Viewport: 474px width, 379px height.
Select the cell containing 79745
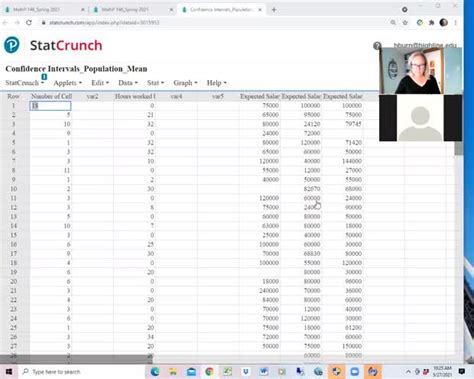point(343,124)
